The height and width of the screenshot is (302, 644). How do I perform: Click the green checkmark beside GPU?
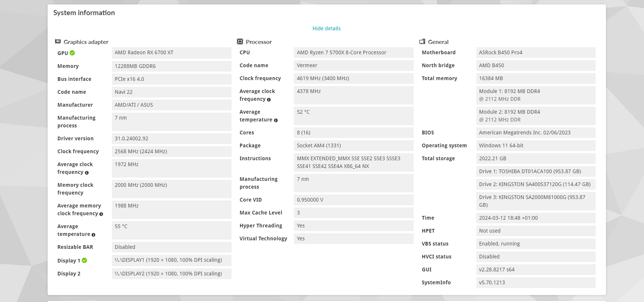coord(72,53)
